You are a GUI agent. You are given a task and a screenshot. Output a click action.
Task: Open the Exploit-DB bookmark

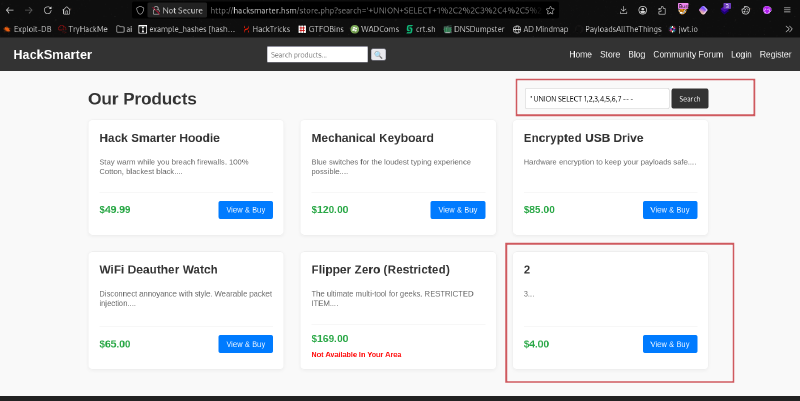(x=28, y=29)
